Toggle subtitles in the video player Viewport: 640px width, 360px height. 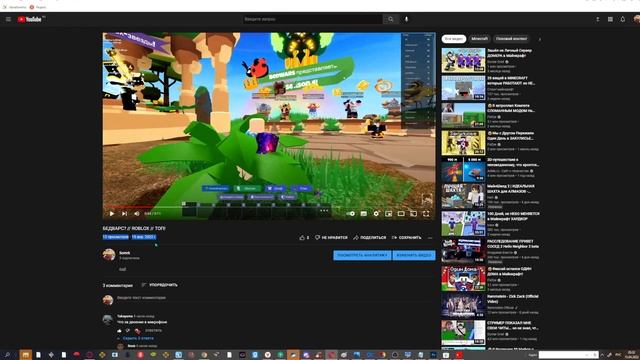(x=363, y=213)
